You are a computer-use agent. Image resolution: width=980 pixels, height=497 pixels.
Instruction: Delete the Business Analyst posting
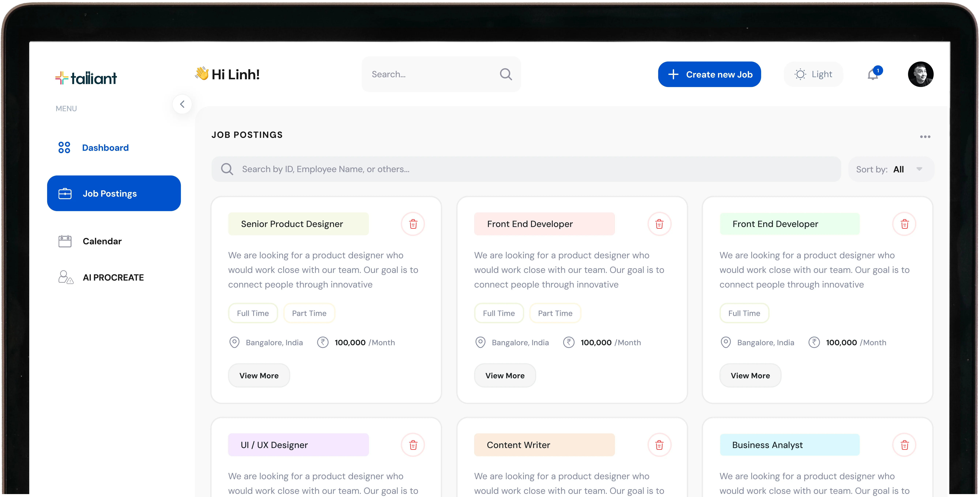[905, 445]
